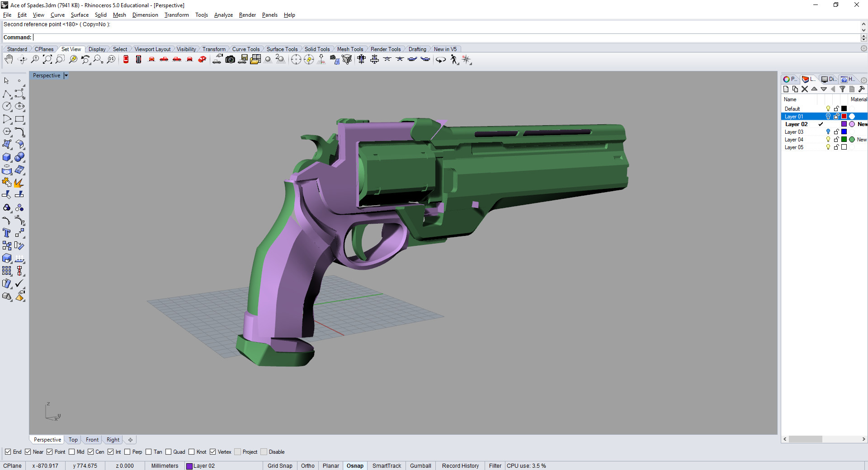The width and height of the screenshot is (868, 470).
Task: Click the Explode icon
Action: pos(19,182)
